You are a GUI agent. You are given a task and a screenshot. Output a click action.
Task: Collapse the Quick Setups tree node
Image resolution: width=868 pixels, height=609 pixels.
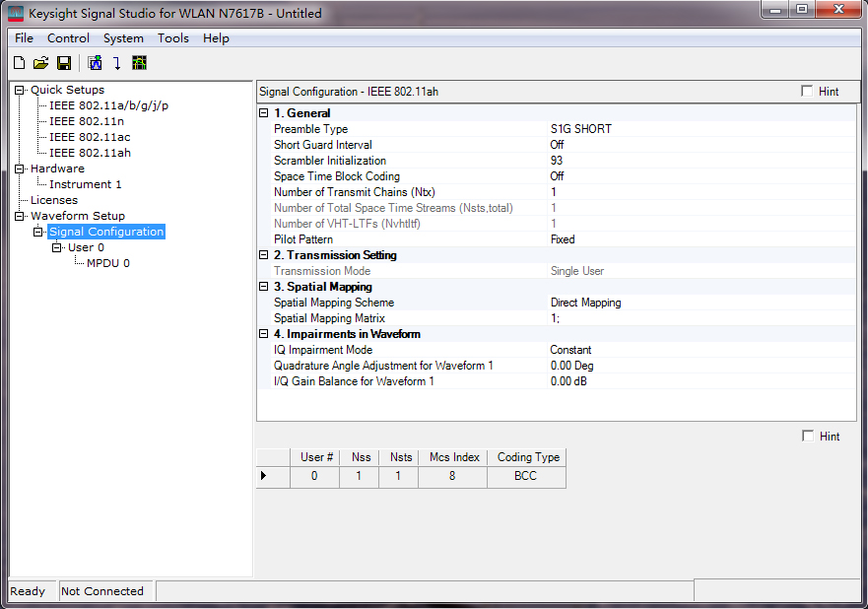coord(20,90)
